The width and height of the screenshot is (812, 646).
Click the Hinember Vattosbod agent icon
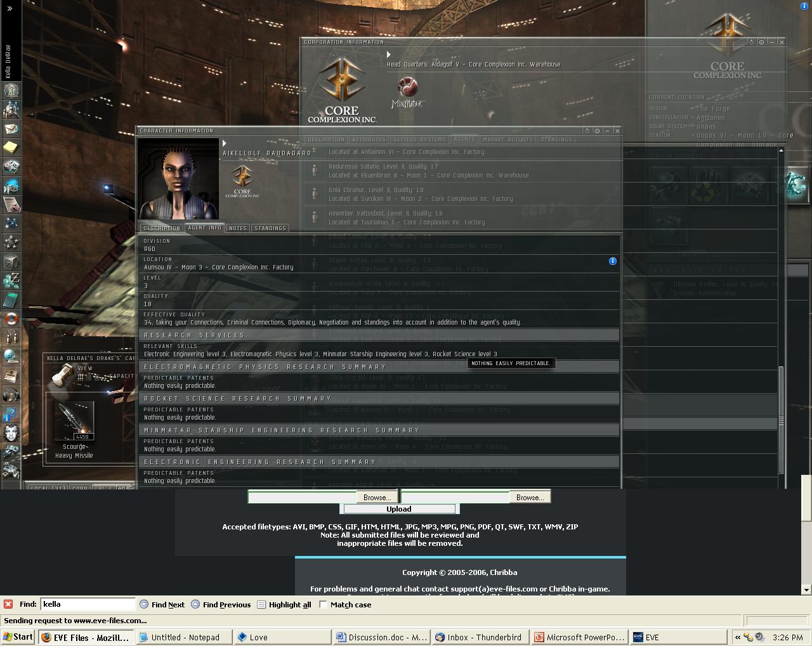[x=314, y=217]
